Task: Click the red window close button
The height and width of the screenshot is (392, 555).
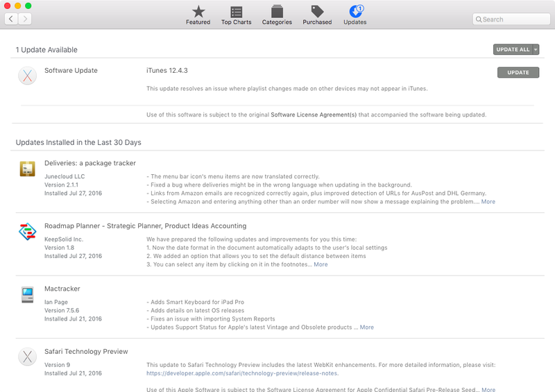Action: click(7, 6)
